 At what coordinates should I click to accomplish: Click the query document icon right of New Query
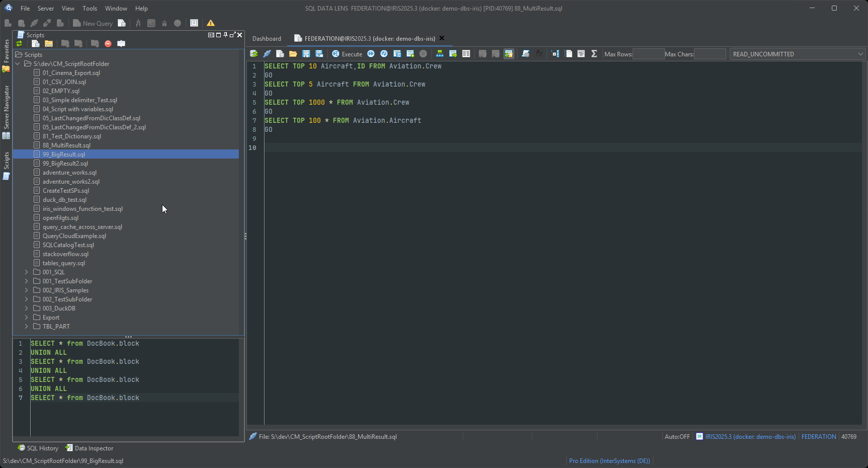click(x=122, y=23)
